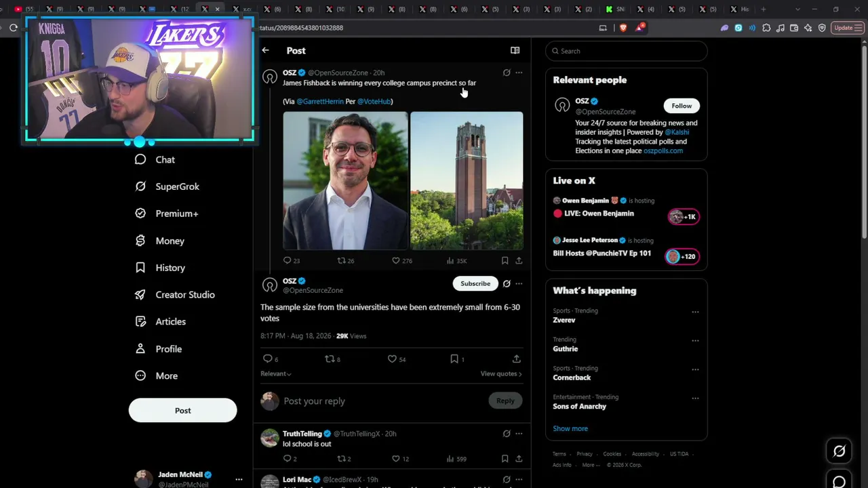The height and width of the screenshot is (488, 868).
Task: Open the bell tower photo
Action: tap(467, 181)
